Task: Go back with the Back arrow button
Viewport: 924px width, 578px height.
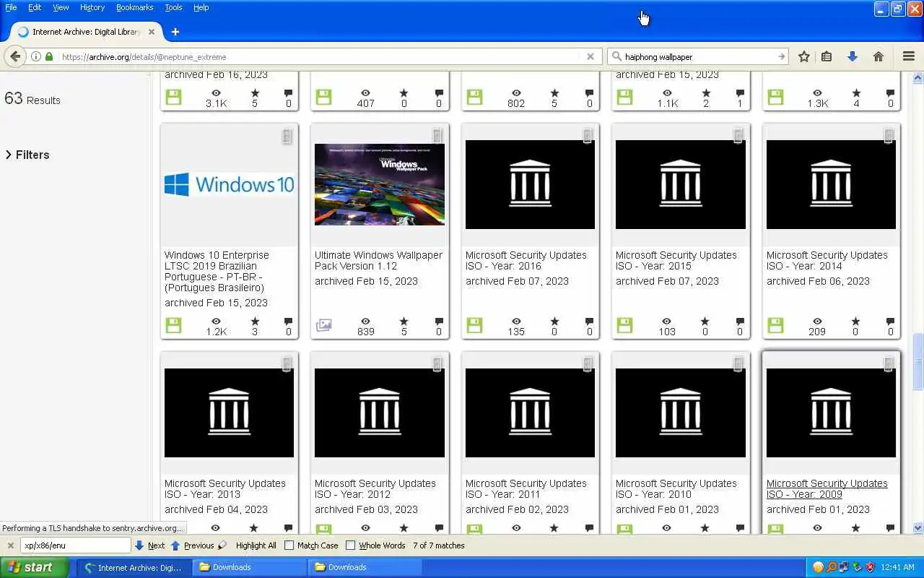Action: tap(15, 56)
